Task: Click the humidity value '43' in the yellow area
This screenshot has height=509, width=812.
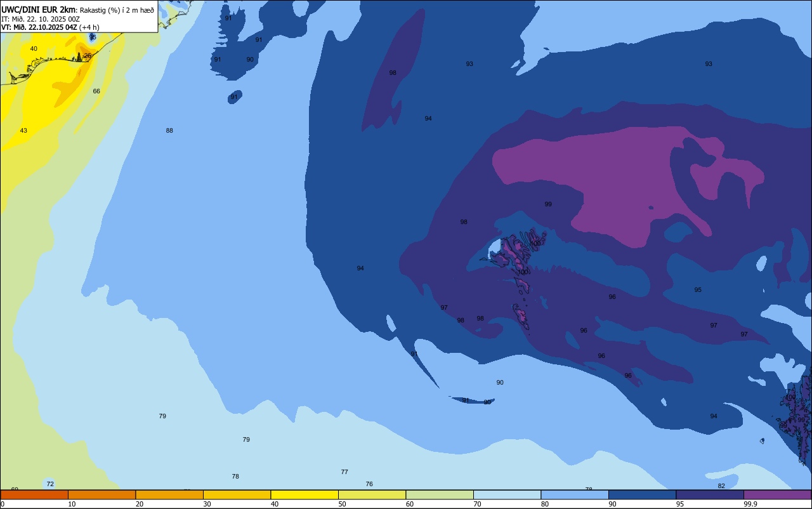Action: pos(23,131)
